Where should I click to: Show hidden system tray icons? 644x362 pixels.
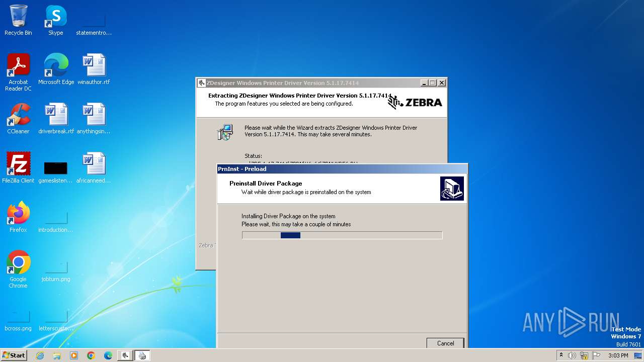(x=561, y=355)
